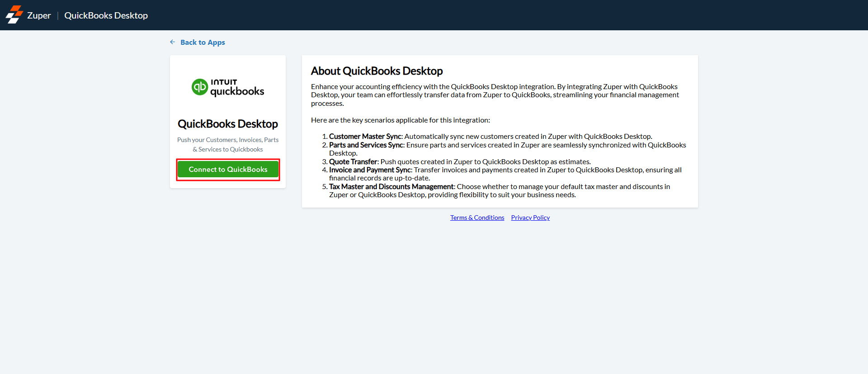Click the Connect to QuickBooks button
The width and height of the screenshot is (868, 374).
coord(228,169)
